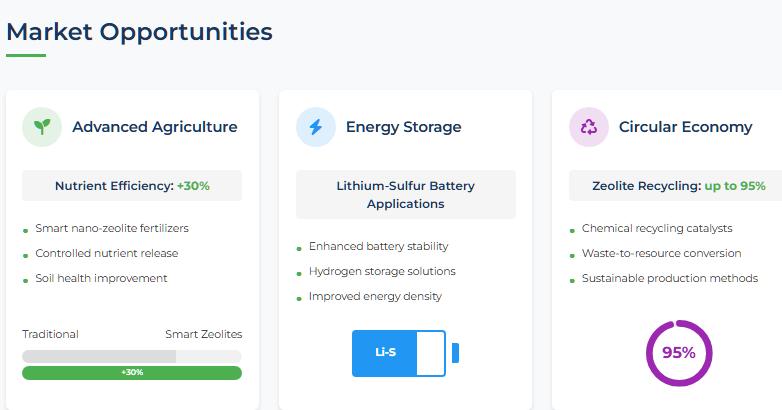Open the Circular Economy card heading
The width and height of the screenshot is (782, 410).
(685, 127)
